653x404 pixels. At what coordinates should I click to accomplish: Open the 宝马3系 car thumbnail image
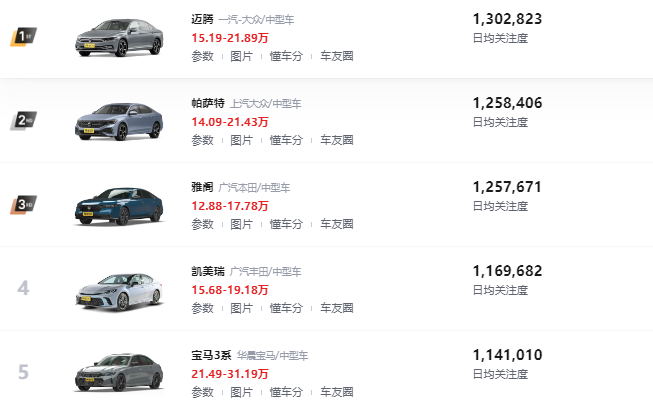(118, 372)
